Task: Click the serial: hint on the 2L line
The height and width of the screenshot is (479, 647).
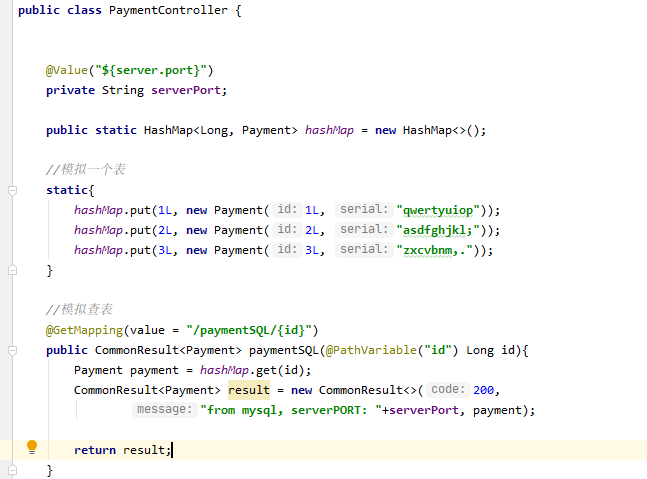Action: coord(364,229)
